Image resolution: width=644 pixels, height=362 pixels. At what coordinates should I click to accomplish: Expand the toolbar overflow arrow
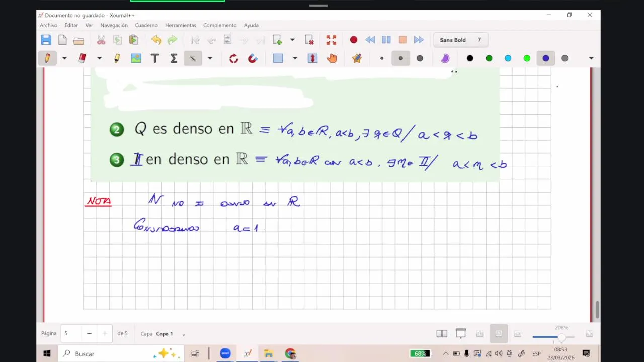click(x=591, y=58)
